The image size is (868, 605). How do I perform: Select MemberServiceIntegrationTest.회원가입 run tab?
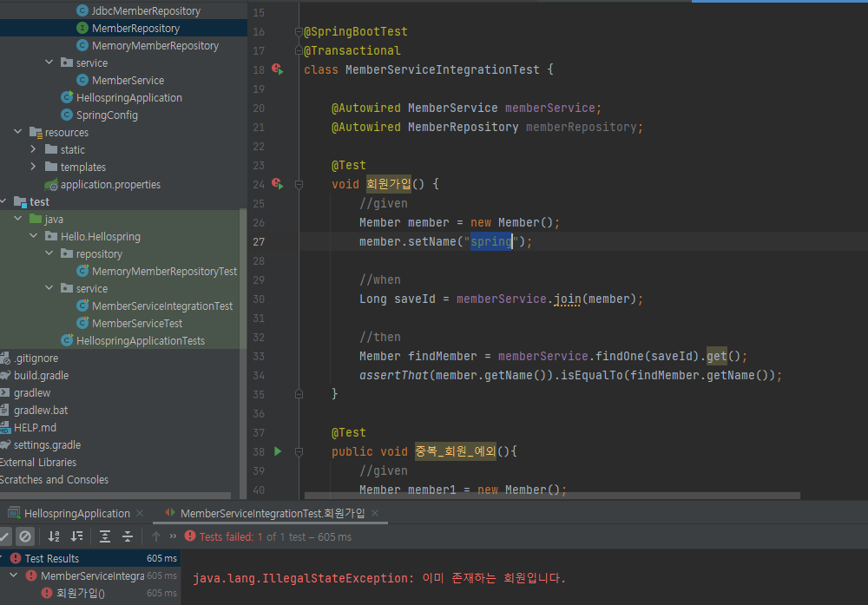click(273, 514)
